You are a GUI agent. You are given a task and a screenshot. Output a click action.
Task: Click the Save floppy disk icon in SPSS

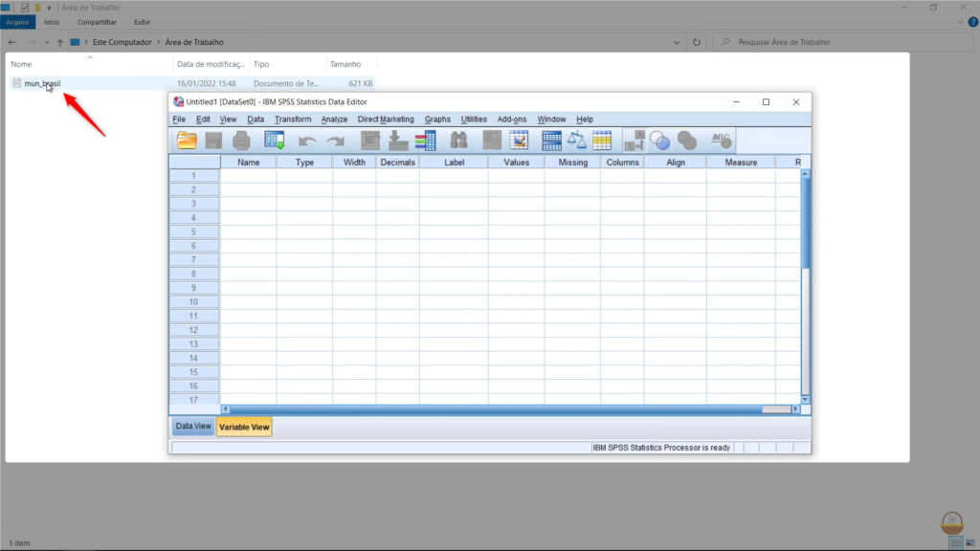[213, 141]
